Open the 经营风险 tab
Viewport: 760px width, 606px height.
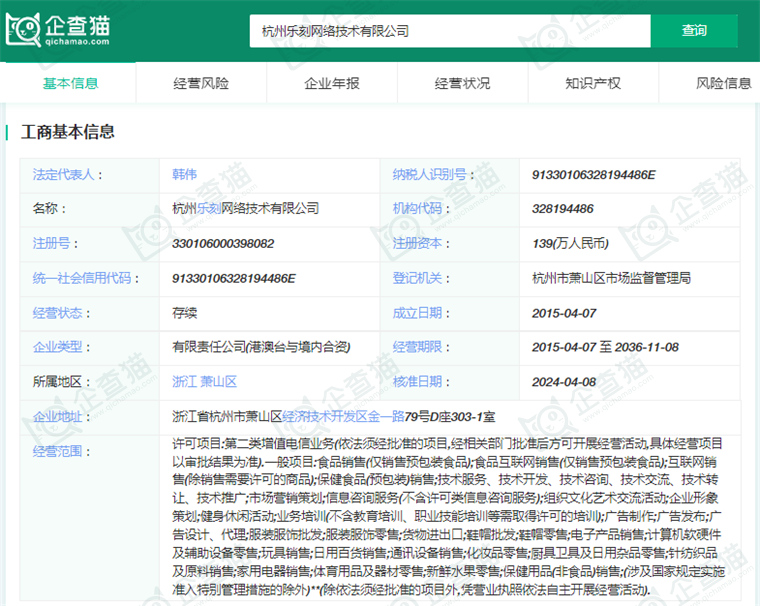[x=201, y=83]
